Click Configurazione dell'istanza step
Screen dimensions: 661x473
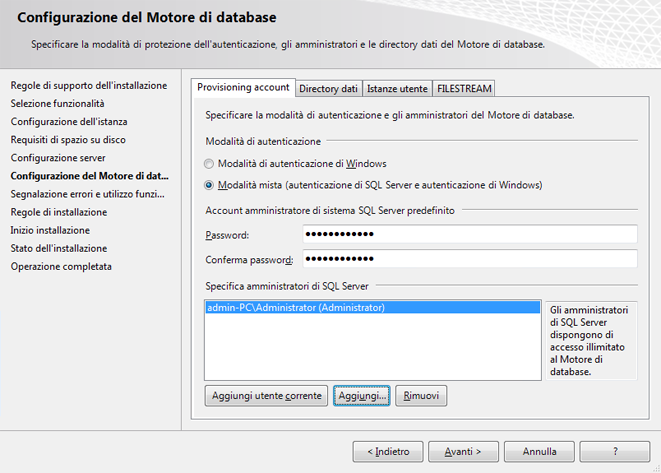[69, 122]
